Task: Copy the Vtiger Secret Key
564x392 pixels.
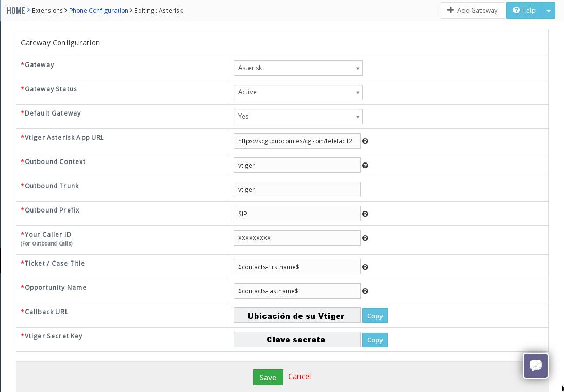Action: point(375,340)
